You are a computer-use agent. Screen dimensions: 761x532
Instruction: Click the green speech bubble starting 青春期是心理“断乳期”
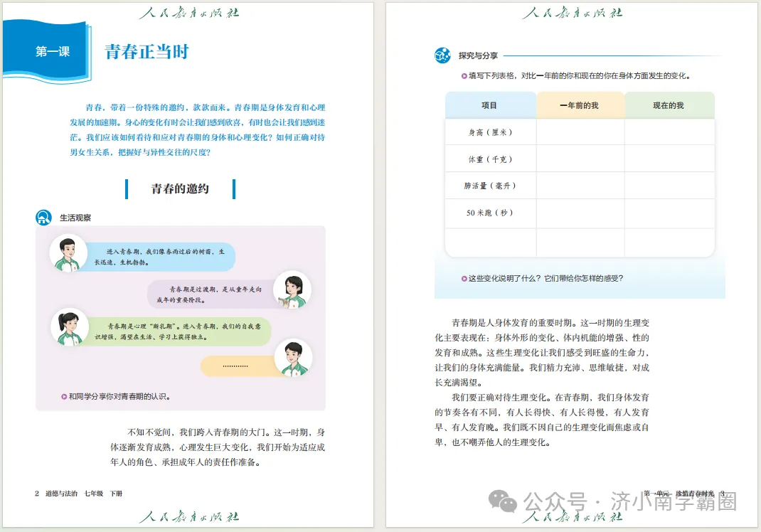click(x=177, y=331)
